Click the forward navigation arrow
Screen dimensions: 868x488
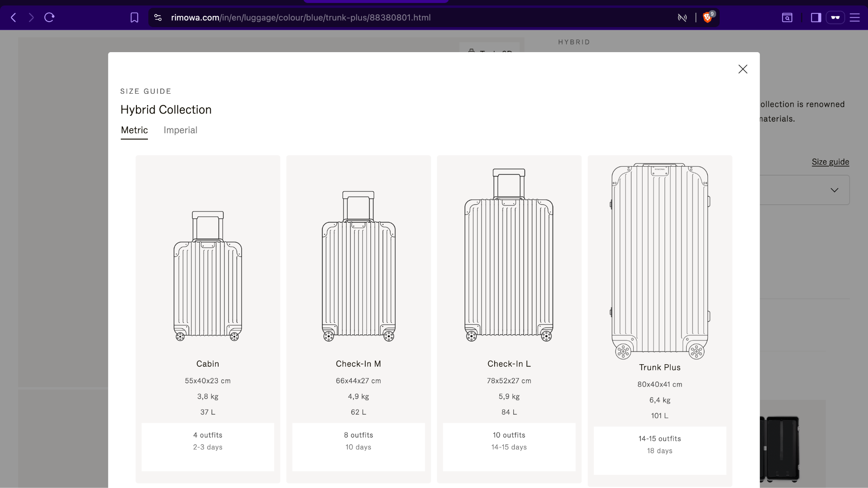(31, 17)
